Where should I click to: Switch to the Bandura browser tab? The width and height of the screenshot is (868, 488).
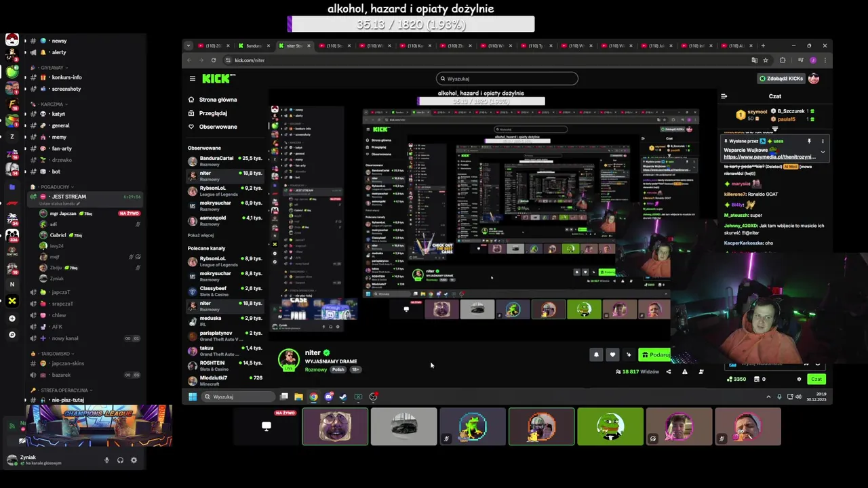click(254, 46)
